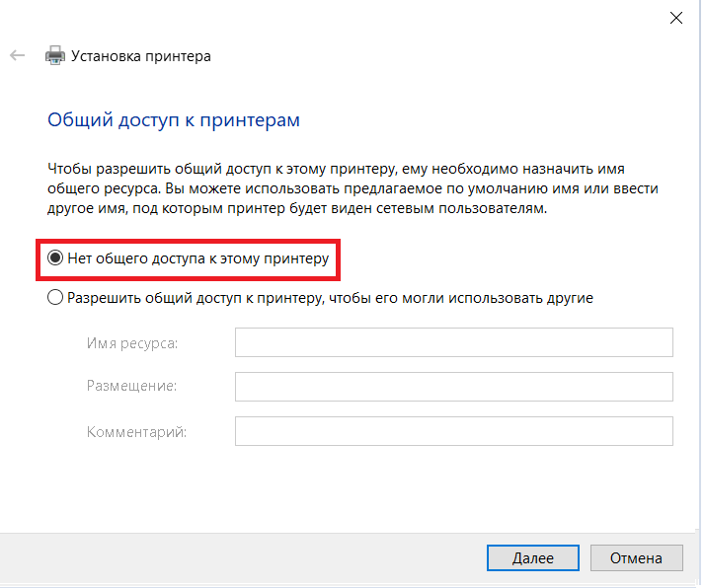Select the Нет общего доступа radio button
Screen dimensions: 705x588
click(x=55, y=258)
